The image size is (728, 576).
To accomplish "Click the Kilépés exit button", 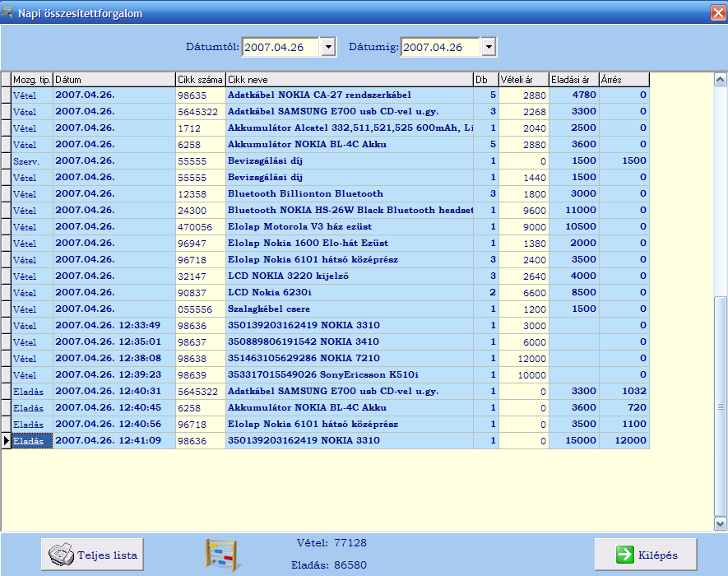I will coord(646,555).
